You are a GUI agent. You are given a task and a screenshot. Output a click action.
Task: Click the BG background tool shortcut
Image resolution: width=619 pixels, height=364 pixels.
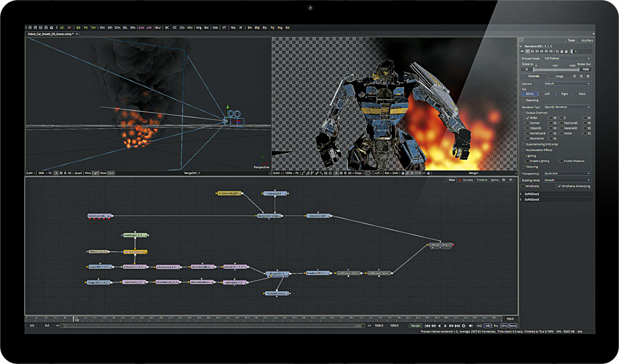pyautogui.click(x=78, y=28)
